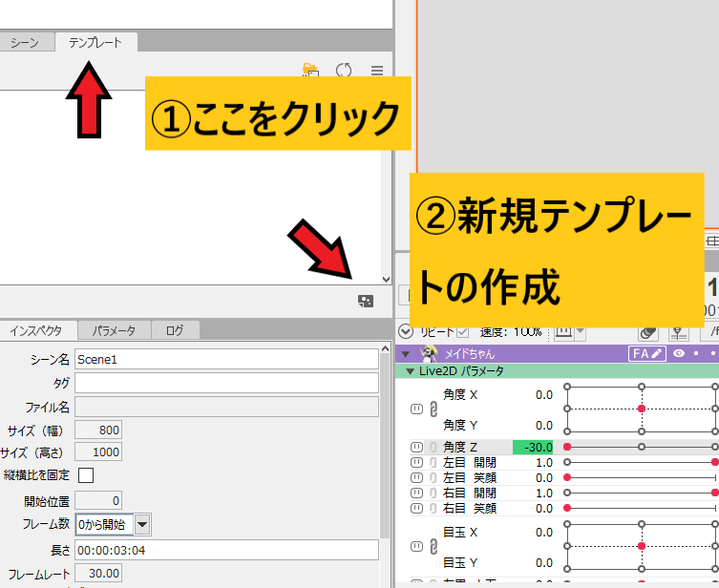Click the FA edit button on メイドちゃん track

click(647, 353)
